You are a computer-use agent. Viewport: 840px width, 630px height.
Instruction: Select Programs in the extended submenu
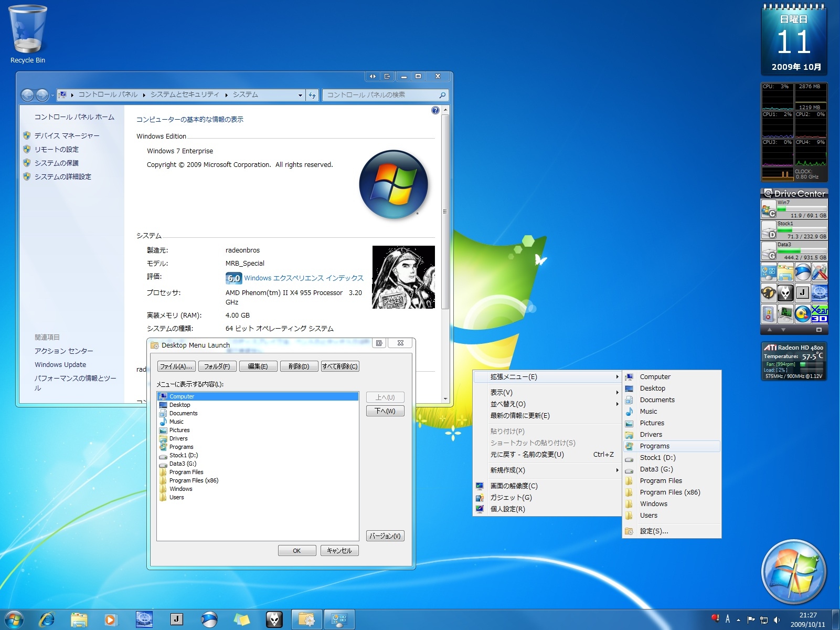click(x=672, y=446)
